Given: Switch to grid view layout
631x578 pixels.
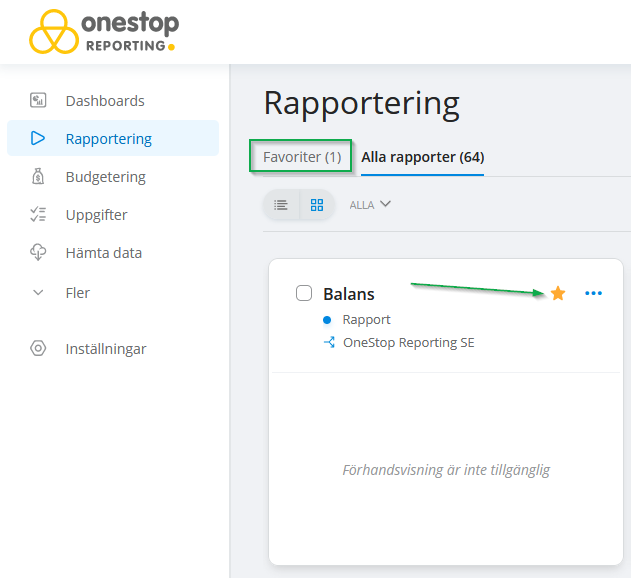Looking at the screenshot, I should click(317, 205).
